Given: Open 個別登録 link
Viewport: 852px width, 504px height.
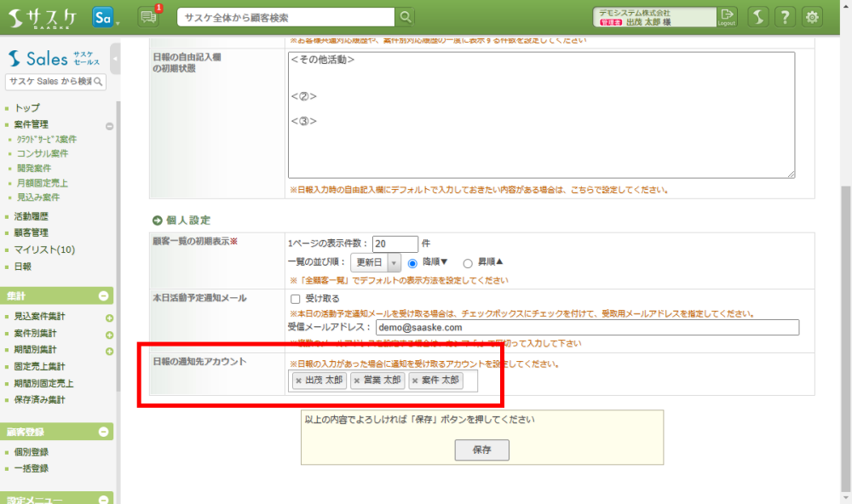Looking at the screenshot, I should click(x=31, y=452).
